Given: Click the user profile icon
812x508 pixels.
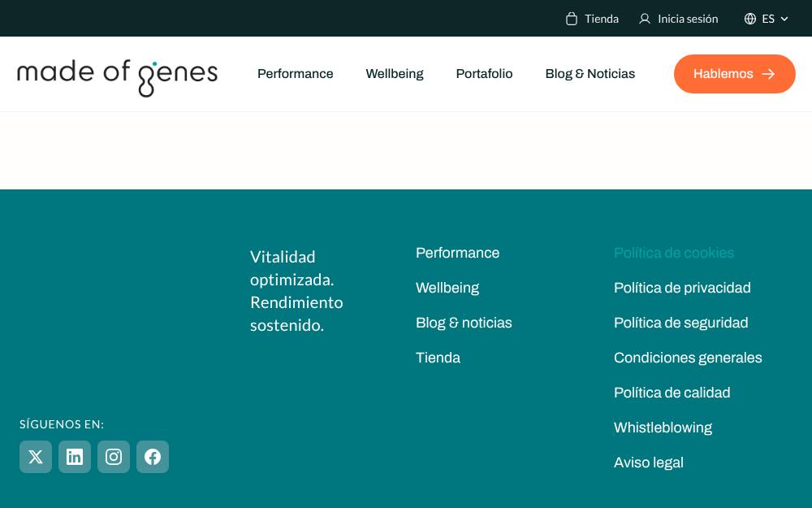Looking at the screenshot, I should pos(644,19).
